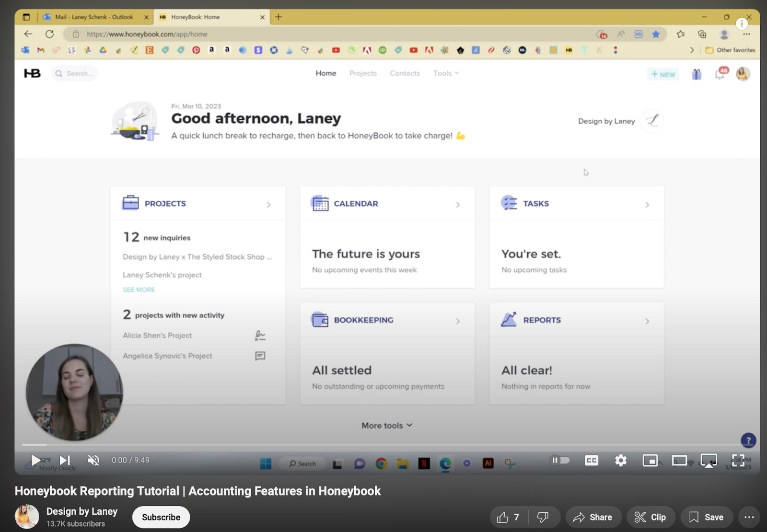Screen dimensions: 767x532
Task: Go to the Contacts nav tab
Action: pos(405,73)
